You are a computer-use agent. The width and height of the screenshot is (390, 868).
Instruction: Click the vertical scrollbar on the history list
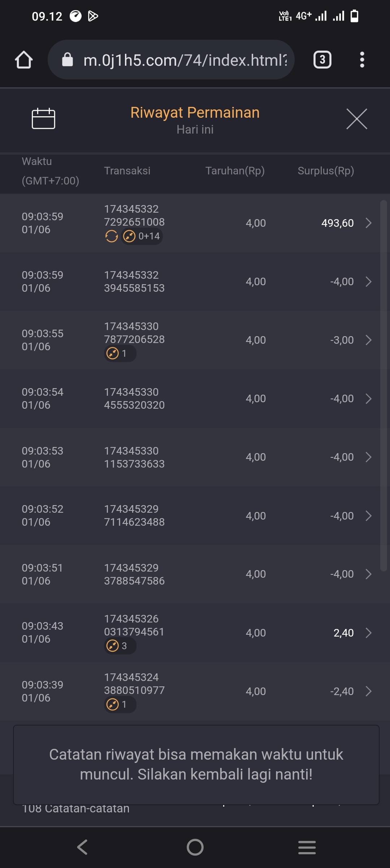point(383,385)
